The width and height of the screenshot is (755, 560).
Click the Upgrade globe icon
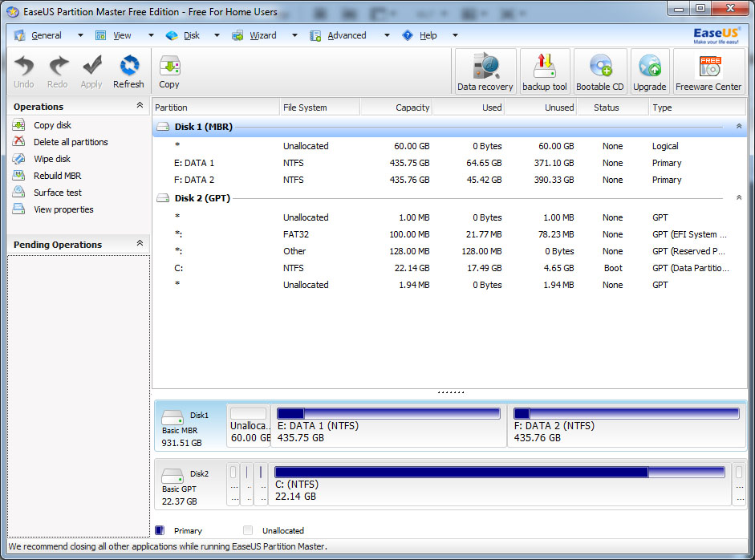[x=650, y=66]
